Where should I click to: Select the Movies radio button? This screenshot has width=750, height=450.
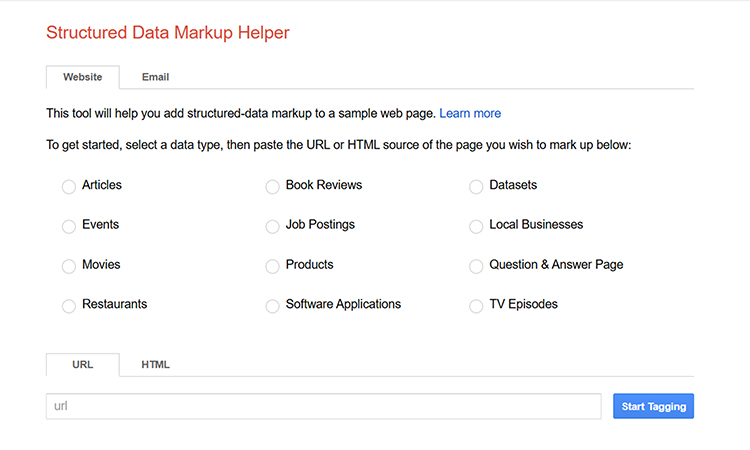tap(69, 267)
